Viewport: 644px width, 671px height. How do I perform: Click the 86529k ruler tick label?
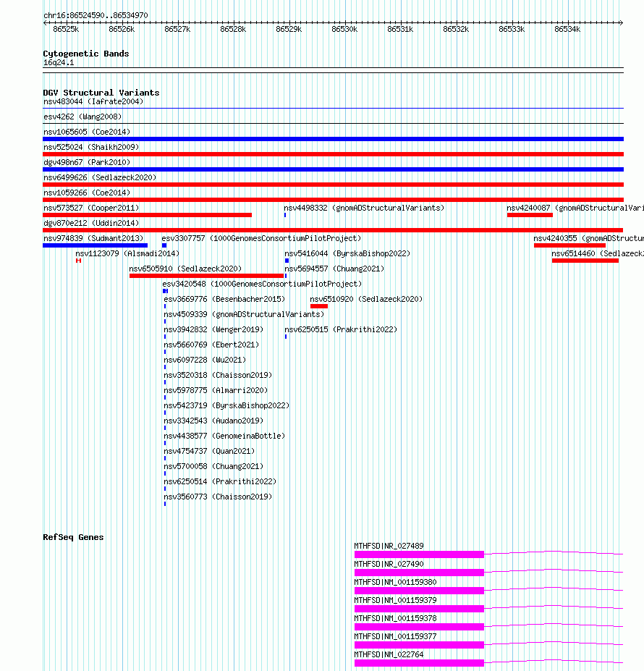pos(289,29)
